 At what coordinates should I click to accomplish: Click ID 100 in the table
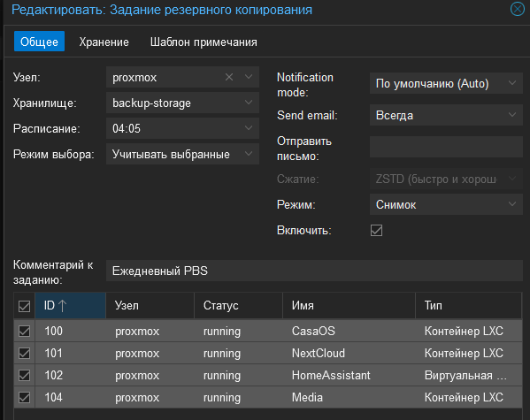click(53, 331)
